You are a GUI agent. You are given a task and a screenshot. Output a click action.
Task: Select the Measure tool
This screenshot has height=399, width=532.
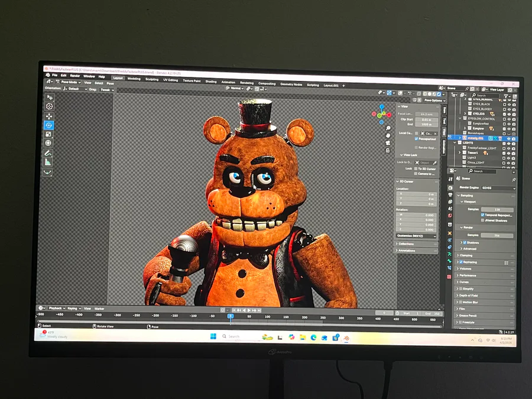click(48, 163)
